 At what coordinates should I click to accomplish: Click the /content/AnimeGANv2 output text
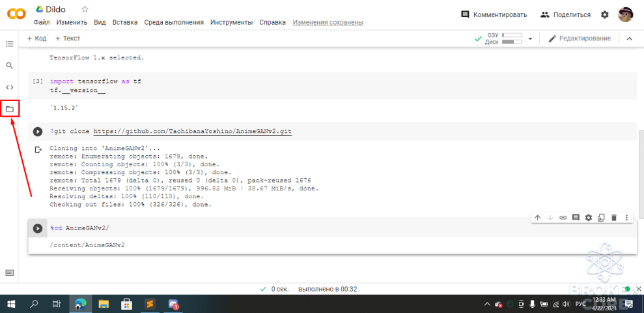pos(87,245)
